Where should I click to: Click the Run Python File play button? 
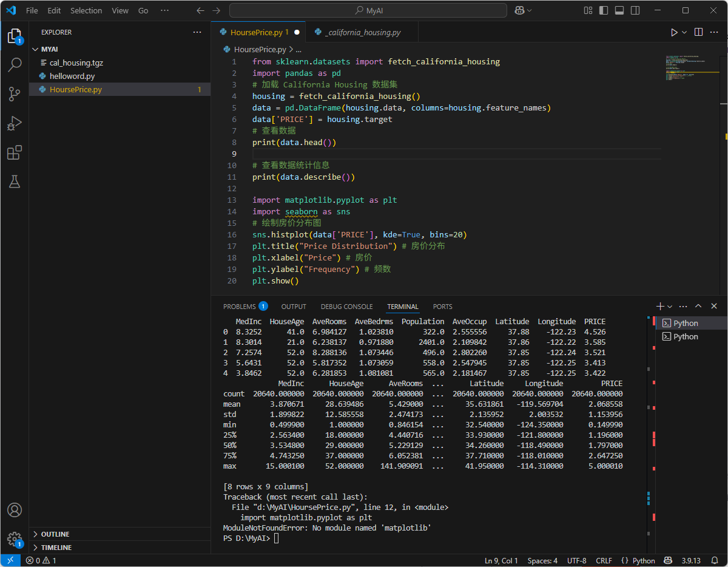pyautogui.click(x=674, y=32)
